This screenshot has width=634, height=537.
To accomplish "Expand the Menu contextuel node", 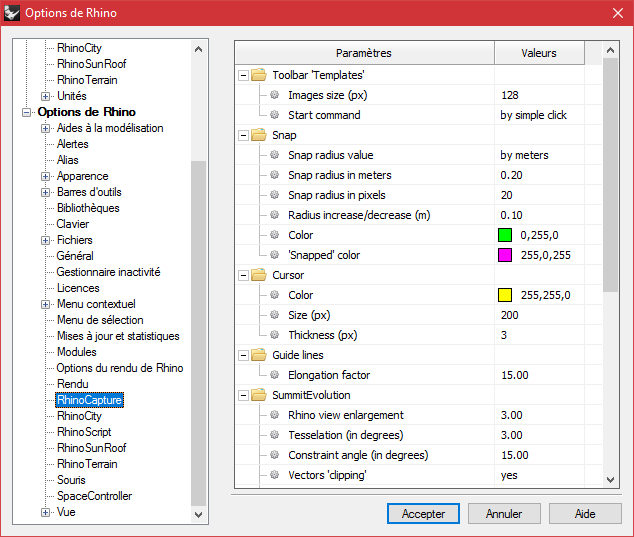I will coord(45,304).
